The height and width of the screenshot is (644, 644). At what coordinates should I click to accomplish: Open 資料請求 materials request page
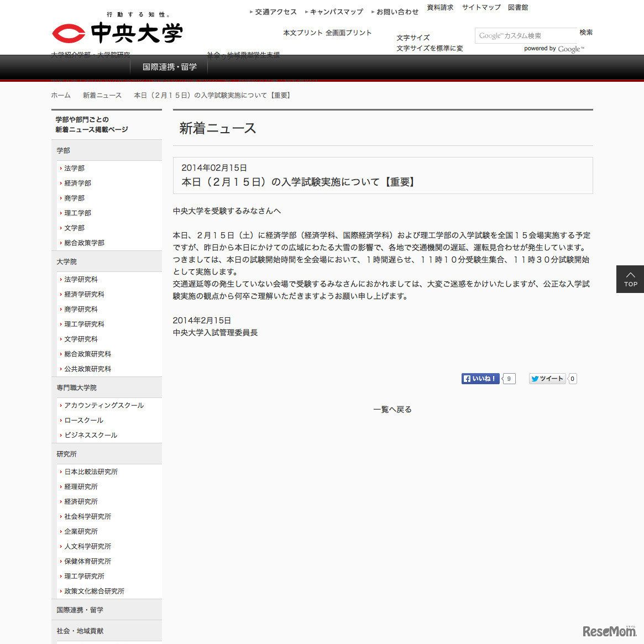439,7
